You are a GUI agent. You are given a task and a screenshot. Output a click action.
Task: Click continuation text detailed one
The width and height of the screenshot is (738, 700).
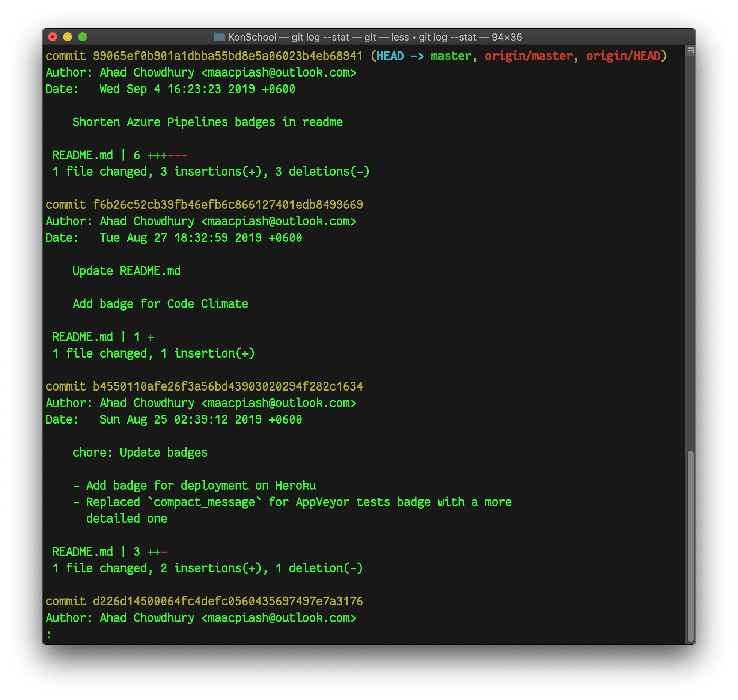point(127,519)
